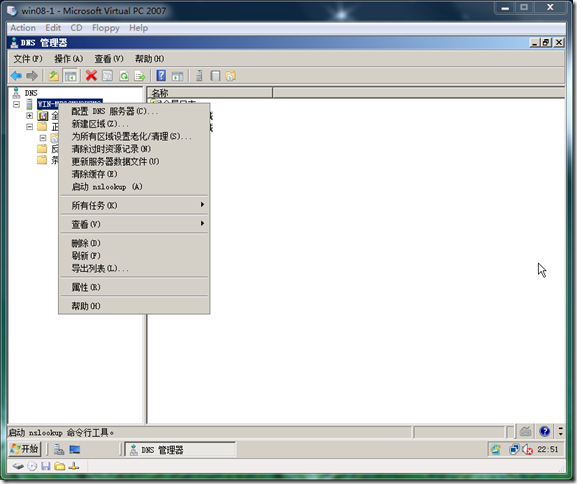This screenshot has height=484, width=577.
Task: Open Virtual PC Edit menu
Action: [x=53, y=28]
